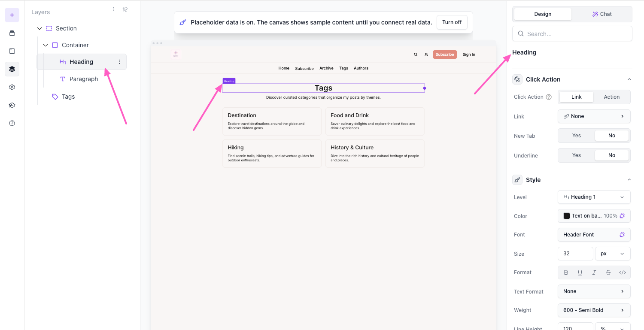Viewport: 644px width, 330px height.
Task: Turn off placeholder data button
Action: pyautogui.click(x=452, y=22)
